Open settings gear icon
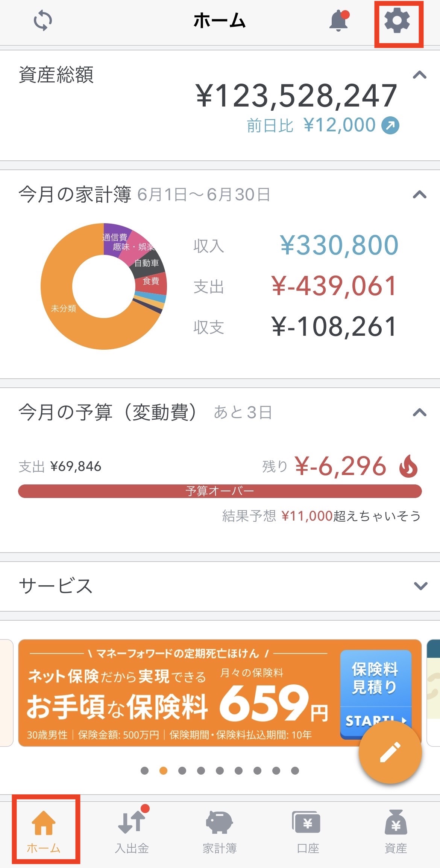The width and height of the screenshot is (440, 868). [397, 21]
